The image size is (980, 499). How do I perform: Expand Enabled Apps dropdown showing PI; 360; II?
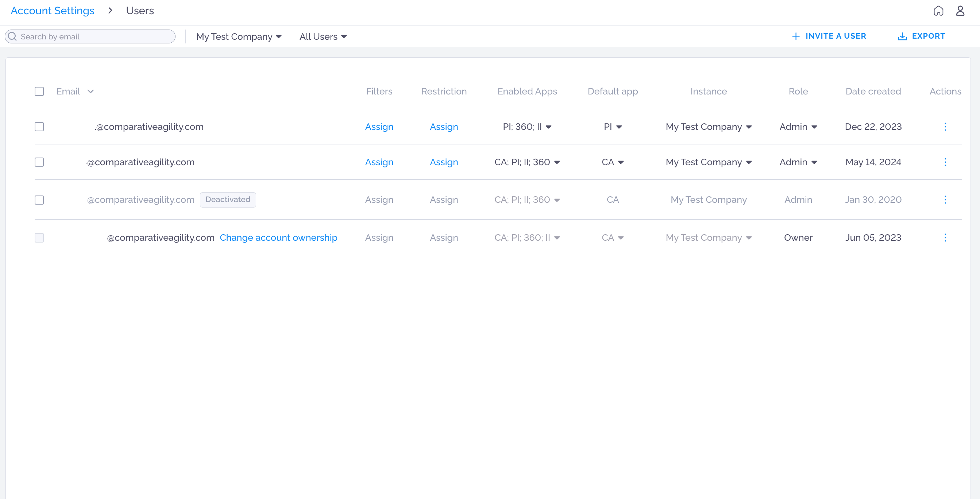pos(527,127)
